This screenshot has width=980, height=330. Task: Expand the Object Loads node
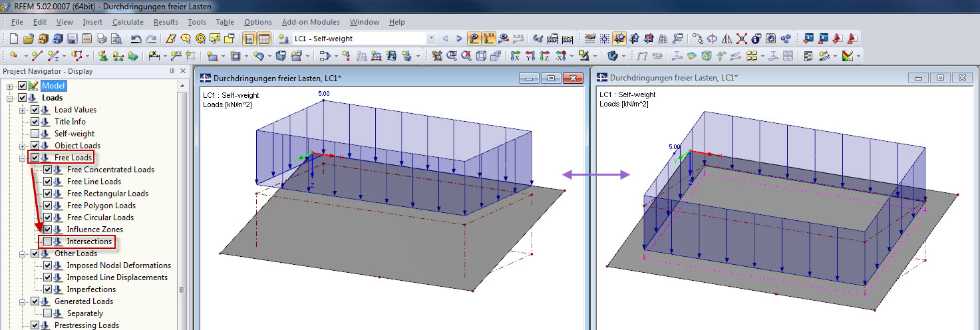coord(22,146)
